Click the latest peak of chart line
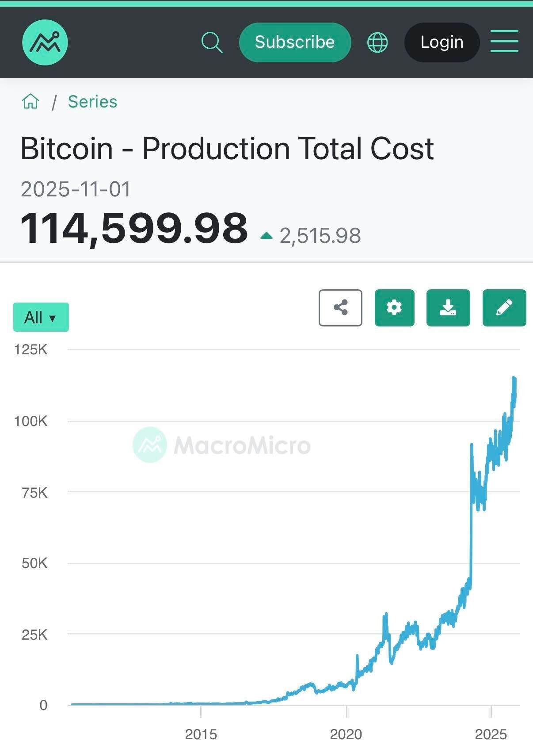 [x=514, y=378]
